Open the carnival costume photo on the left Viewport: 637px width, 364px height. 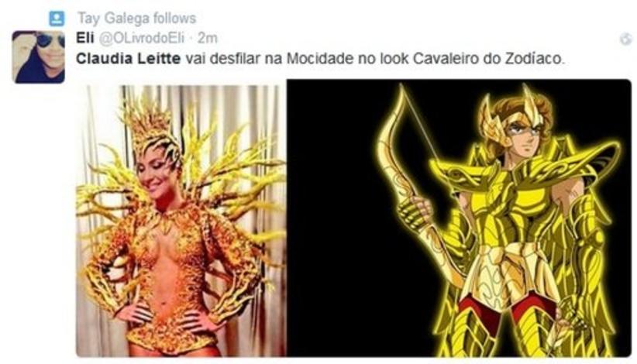coord(181,218)
